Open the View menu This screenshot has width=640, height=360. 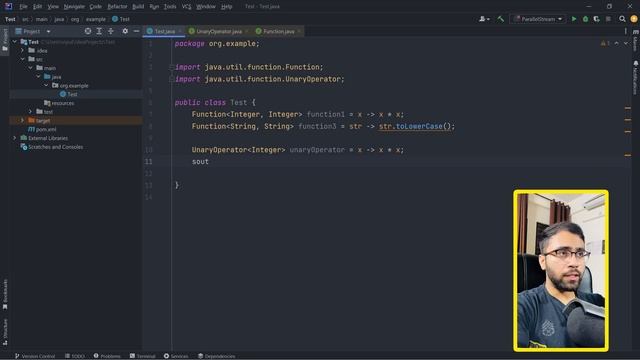(53, 7)
